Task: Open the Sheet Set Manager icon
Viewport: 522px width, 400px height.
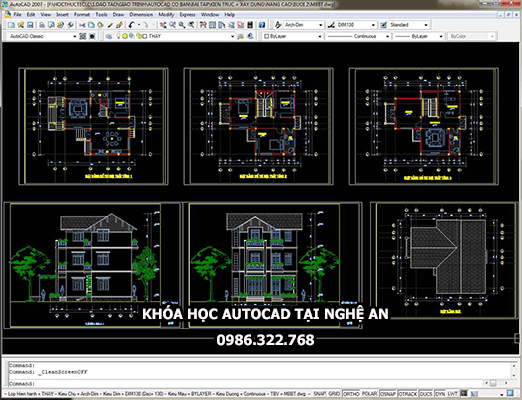Action: click(x=231, y=25)
